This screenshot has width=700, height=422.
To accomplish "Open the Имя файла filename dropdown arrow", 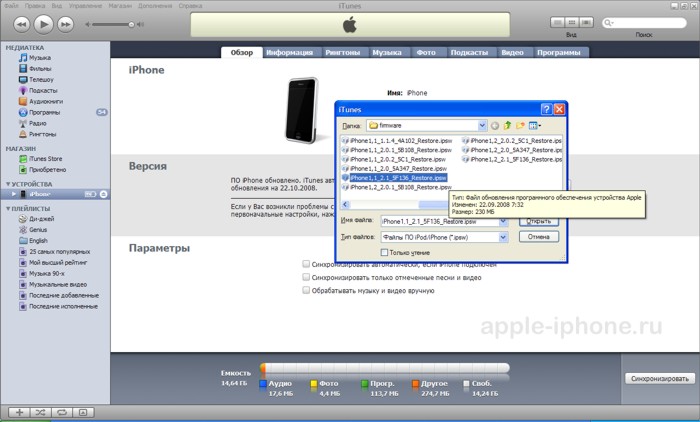I will [503, 221].
